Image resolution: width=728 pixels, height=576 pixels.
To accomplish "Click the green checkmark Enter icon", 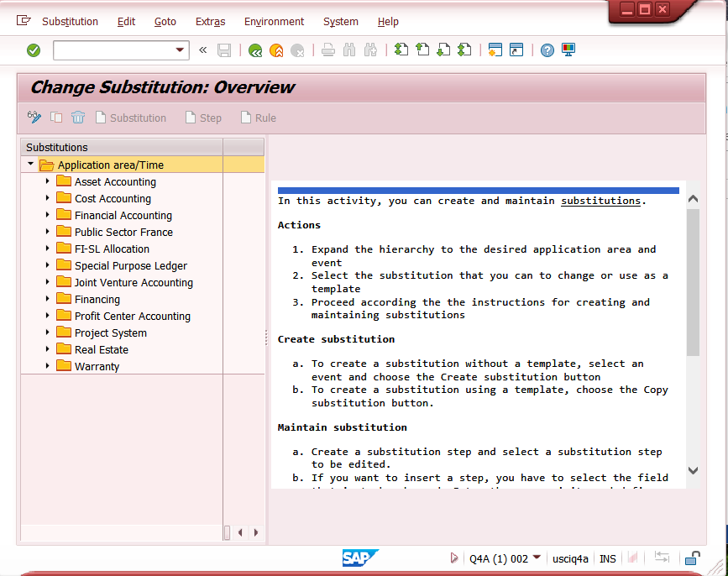I will pos(34,50).
